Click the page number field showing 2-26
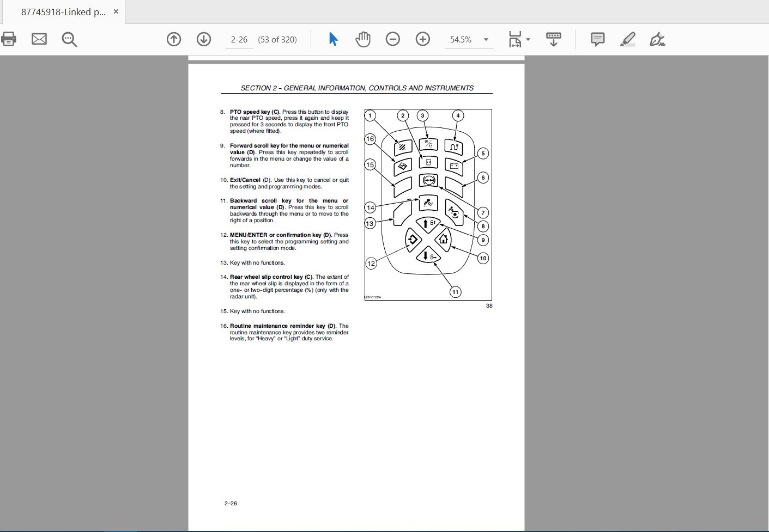 click(x=239, y=40)
